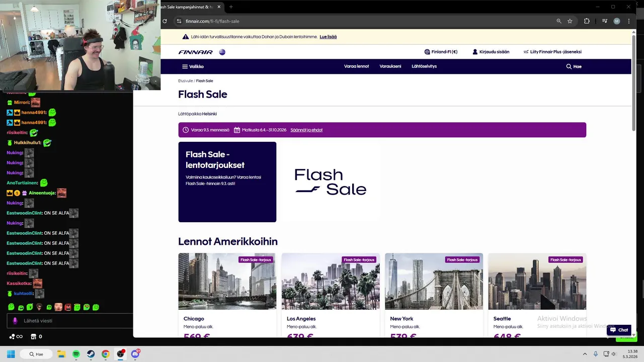
Task: Open the Seattle flight offer image
Action: coord(537,282)
